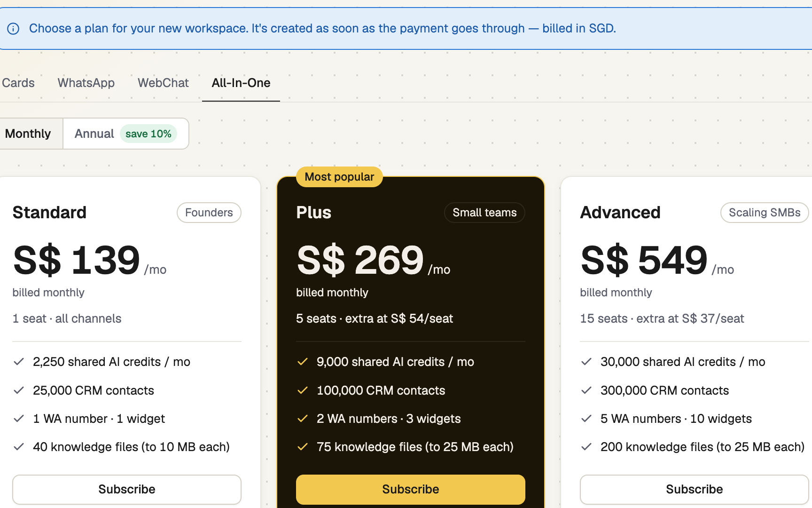This screenshot has height=508, width=812.
Task: Click '5 seats · extra at S$ 54/seat'
Action: point(375,318)
